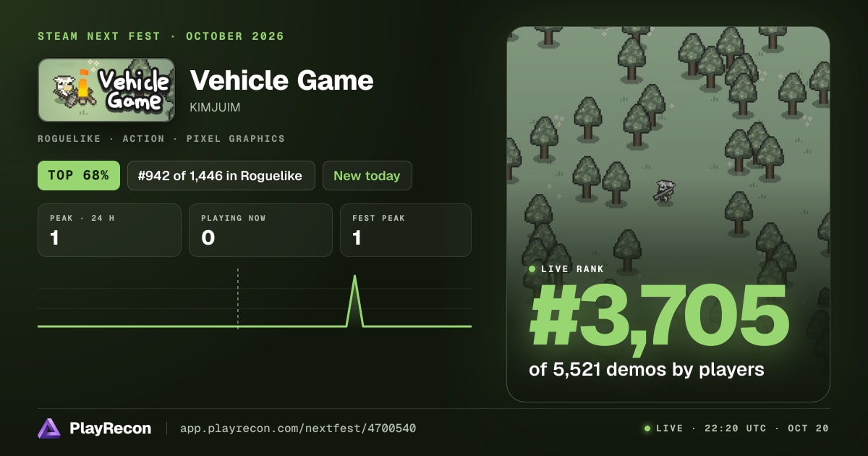Viewport: 868px width, 456px height.
Task: Click the #942 of 1,446 in Roguelike badge
Action: tap(221, 175)
